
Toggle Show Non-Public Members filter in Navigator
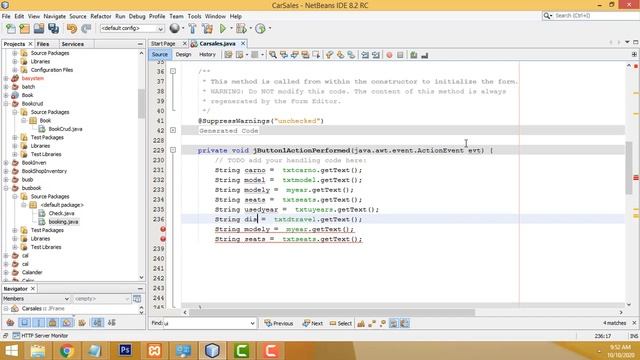coord(53,323)
